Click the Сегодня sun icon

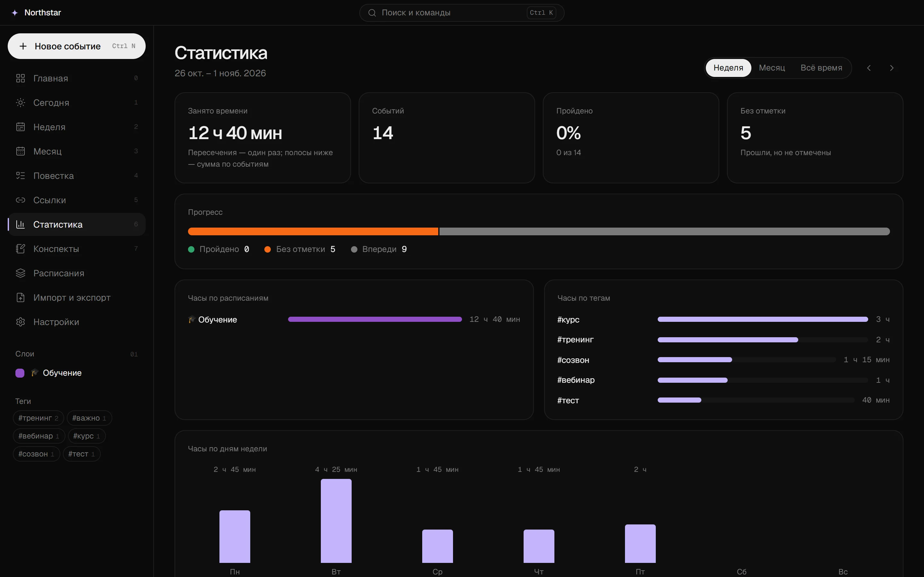click(20, 103)
